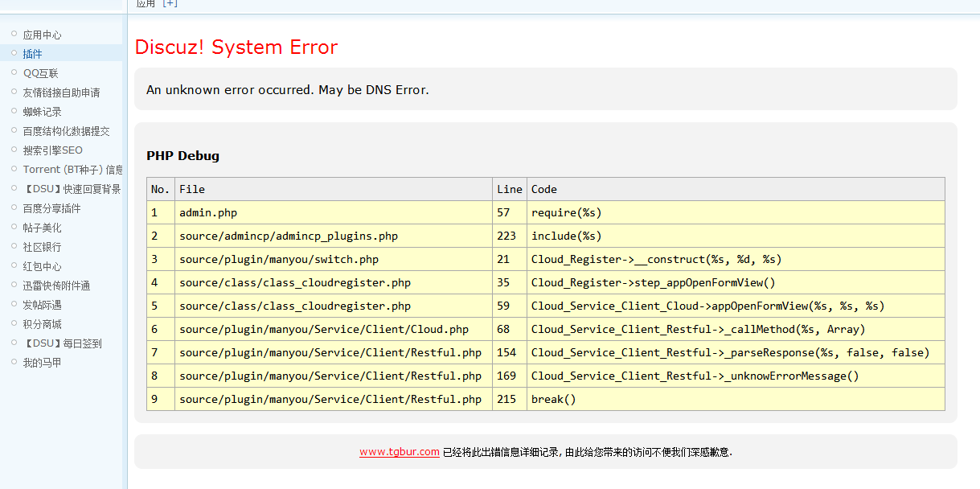Click Restful.php file cell in row 9
The width and height of the screenshot is (980, 489).
coord(334,399)
